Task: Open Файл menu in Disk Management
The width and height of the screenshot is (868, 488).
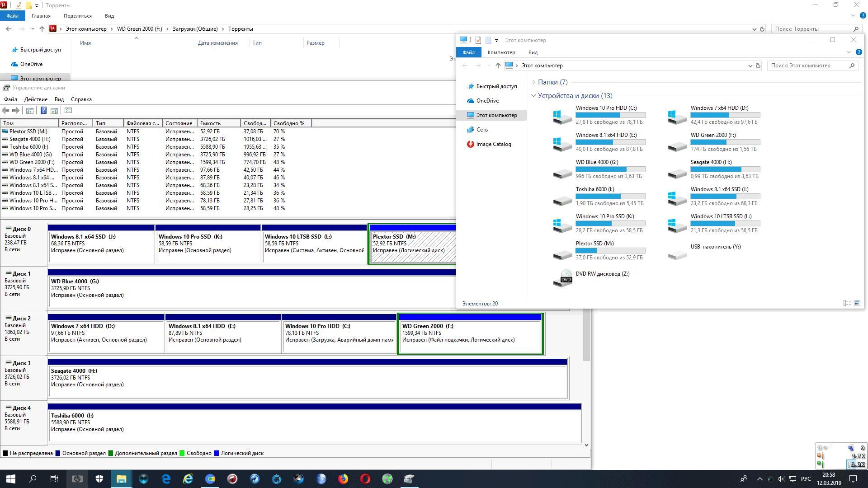Action: pos(10,99)
